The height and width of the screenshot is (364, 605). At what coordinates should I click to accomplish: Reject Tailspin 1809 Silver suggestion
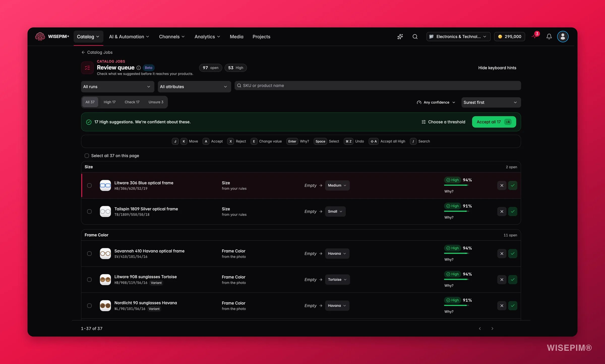coord(502,211)
